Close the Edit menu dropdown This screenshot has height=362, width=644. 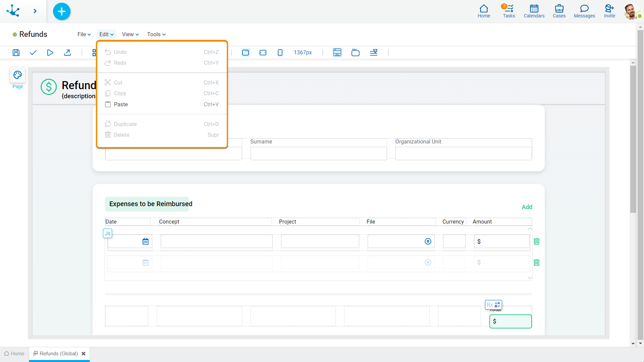106,34
